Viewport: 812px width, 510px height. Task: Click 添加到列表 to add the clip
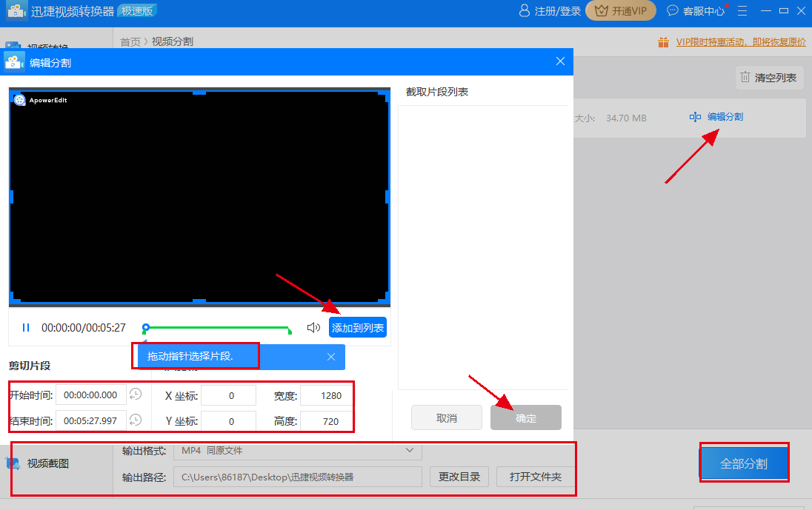358,327
